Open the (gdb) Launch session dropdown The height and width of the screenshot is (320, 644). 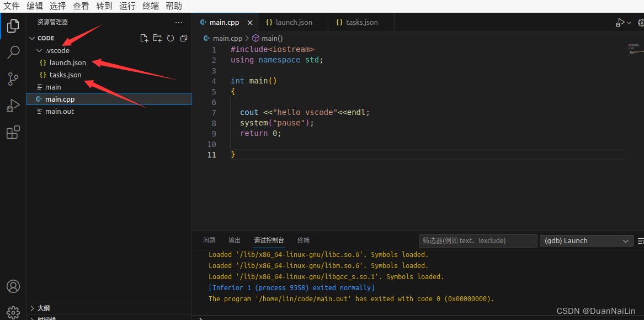[x=586, y=241]
